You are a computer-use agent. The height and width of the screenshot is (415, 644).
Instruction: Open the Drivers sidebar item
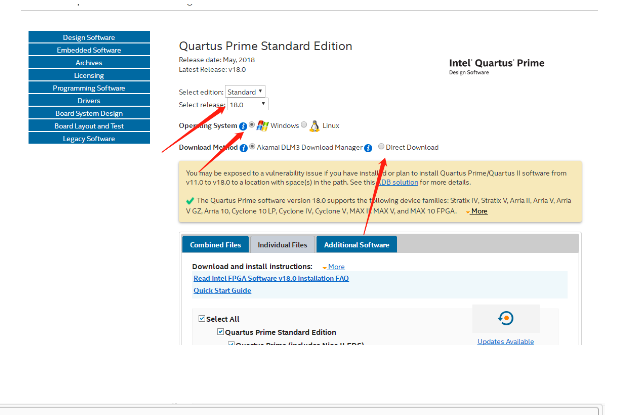(x=89, y=101)
